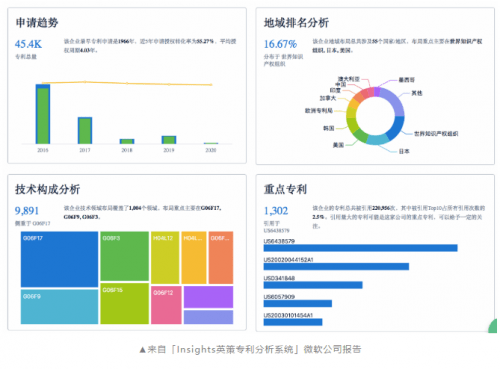The height and width of the screenshot is (369, 500).
Task: Select the 日本 donut chart label
Action: 404,151
